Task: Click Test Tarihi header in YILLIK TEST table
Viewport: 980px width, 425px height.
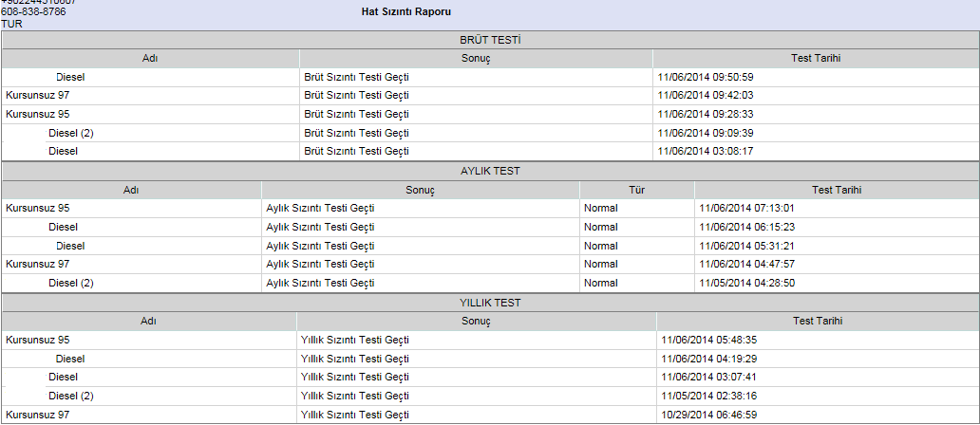Action: [817, 322]
